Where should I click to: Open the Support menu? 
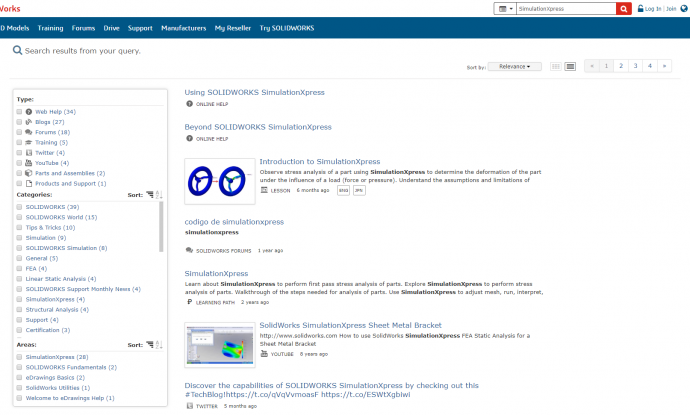point(140,28)
